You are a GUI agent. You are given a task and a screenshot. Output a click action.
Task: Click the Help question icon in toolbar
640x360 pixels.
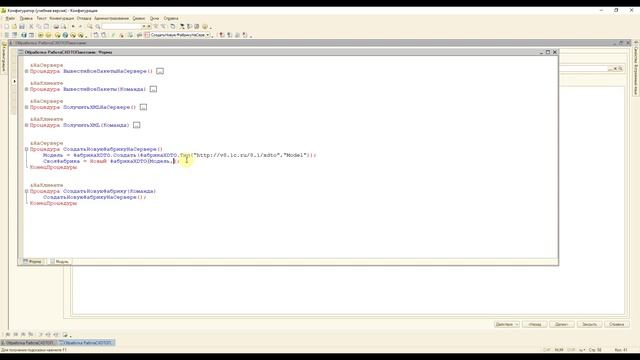205,27
